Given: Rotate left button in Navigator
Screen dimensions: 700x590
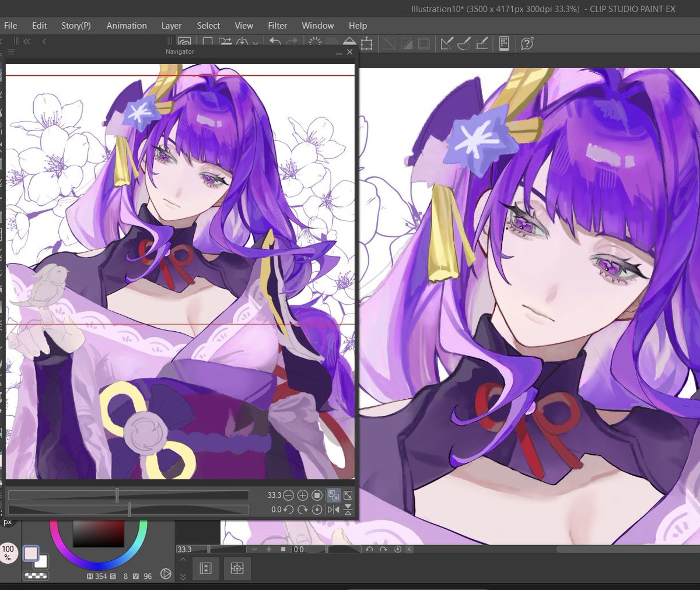Looking at the screenshot, I should click(x=289, y=510).
